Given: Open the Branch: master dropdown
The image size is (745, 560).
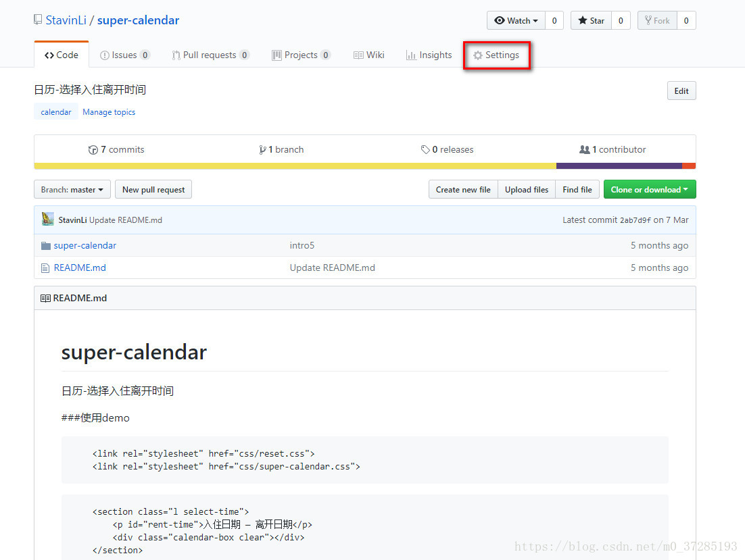Looking at the screenshot, I should (x=72, y=189).
